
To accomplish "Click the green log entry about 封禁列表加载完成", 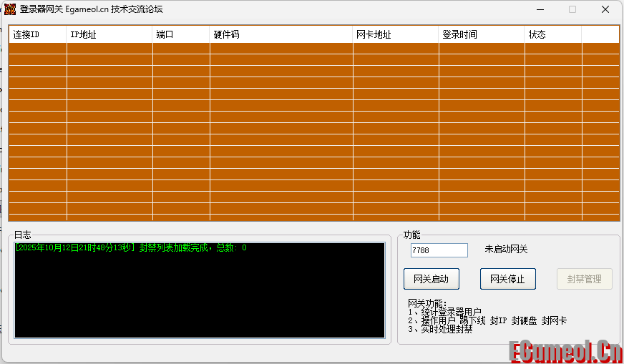I will [x=130, y=248].
